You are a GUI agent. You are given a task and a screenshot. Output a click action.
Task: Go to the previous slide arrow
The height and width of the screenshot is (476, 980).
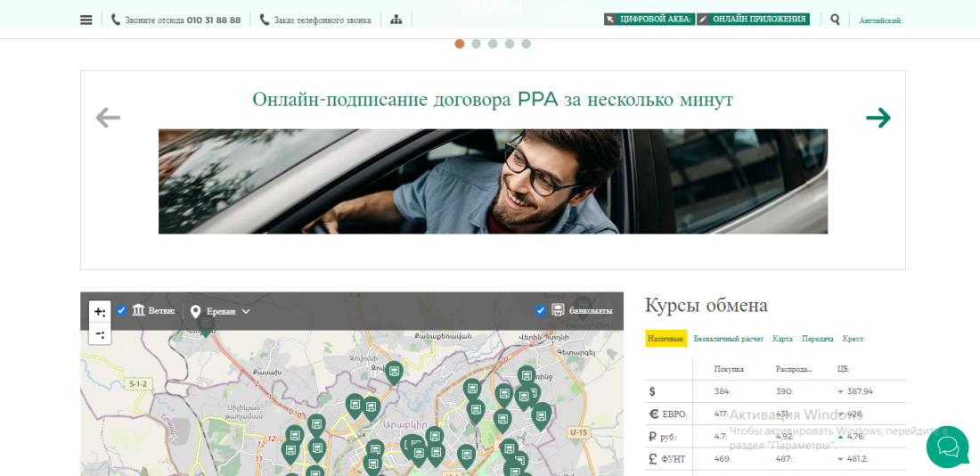pos(108,117)
